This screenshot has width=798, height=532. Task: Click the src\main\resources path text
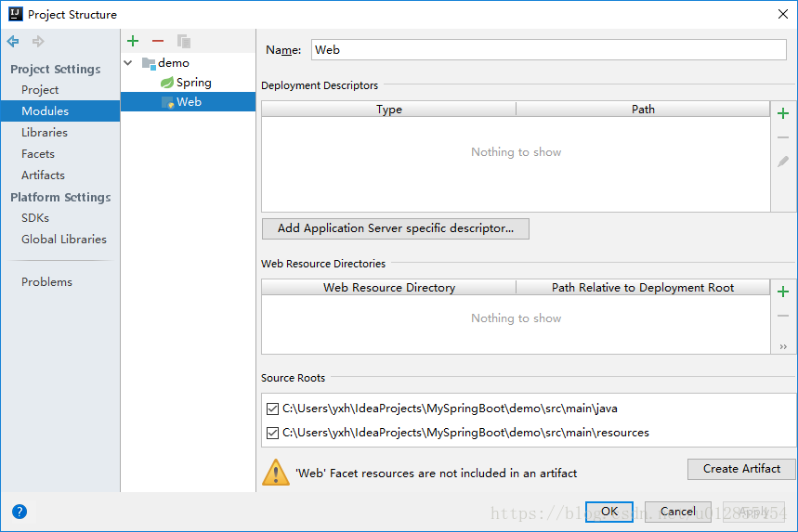coord(465,433)
